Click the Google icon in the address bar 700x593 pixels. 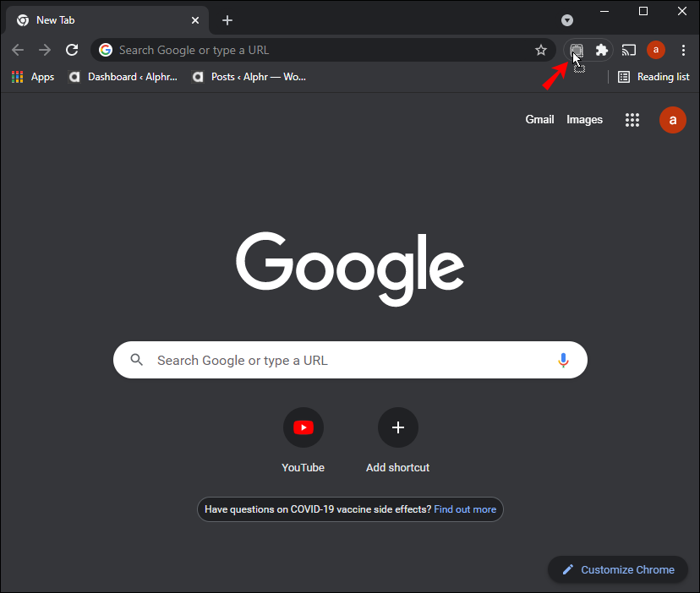coord(106,50)
